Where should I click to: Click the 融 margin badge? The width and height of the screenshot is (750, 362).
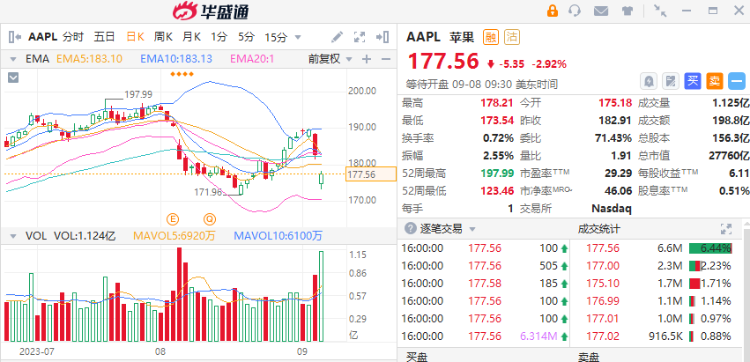pos(490,37)
